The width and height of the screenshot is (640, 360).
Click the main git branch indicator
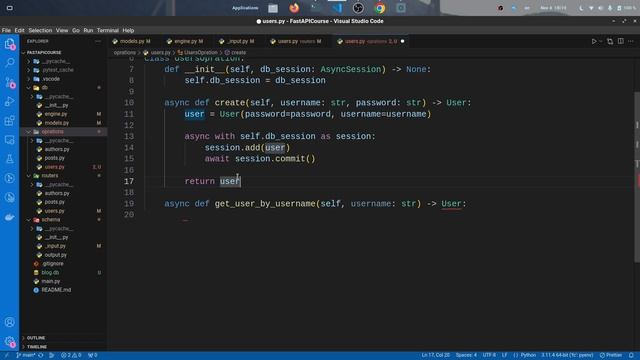coord(26,355)
